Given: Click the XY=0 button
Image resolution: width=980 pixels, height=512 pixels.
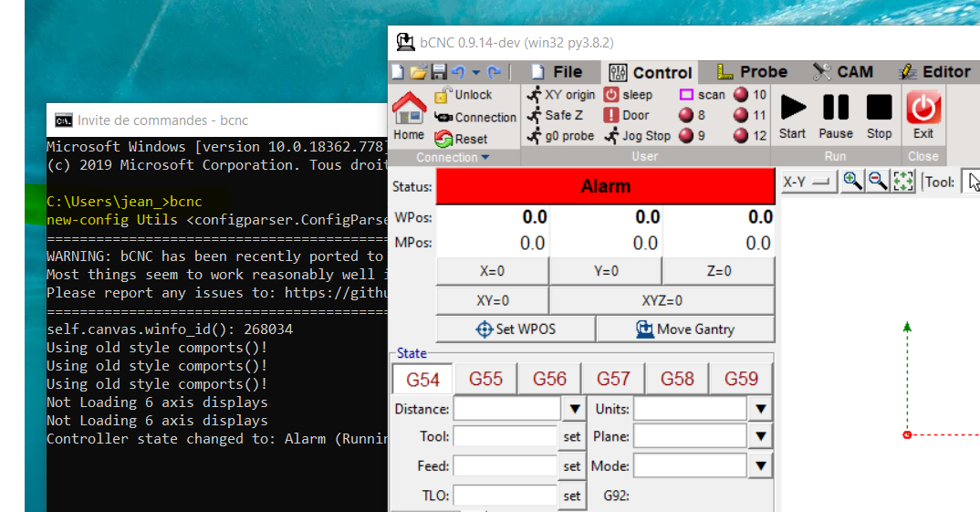Looking at the screenshot, I should (493, 300).
